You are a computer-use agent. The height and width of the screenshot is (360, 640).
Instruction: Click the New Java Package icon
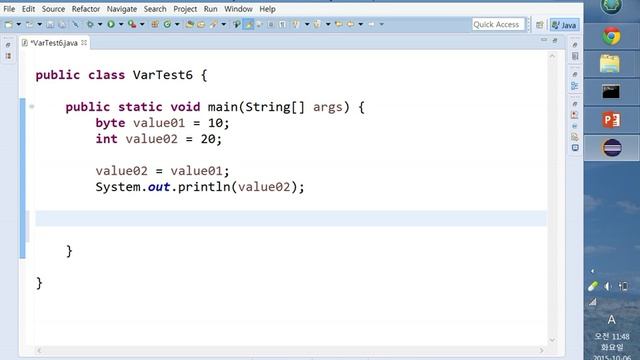tap(155, 24)
